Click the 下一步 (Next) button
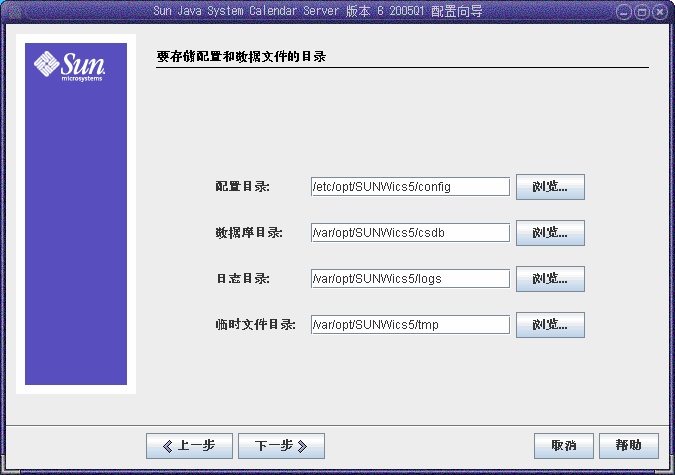 coord(282,446)
